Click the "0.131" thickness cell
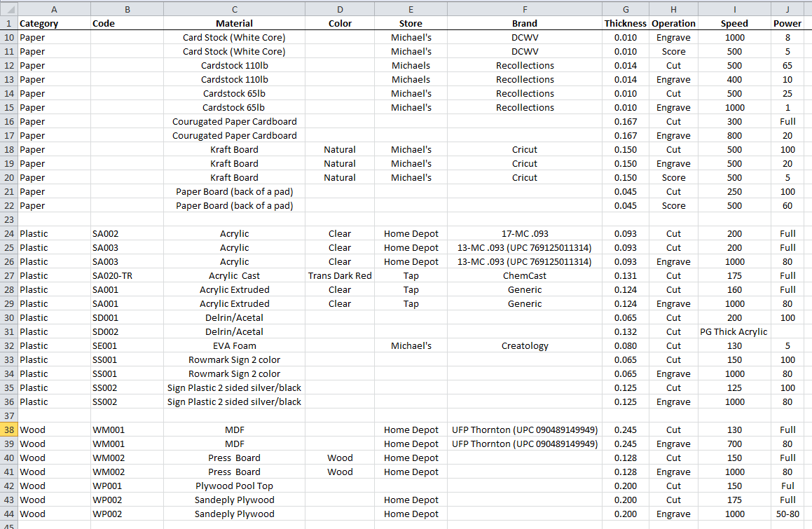Image resolution: width=812 pixels, height=529 pixels. 626,276
